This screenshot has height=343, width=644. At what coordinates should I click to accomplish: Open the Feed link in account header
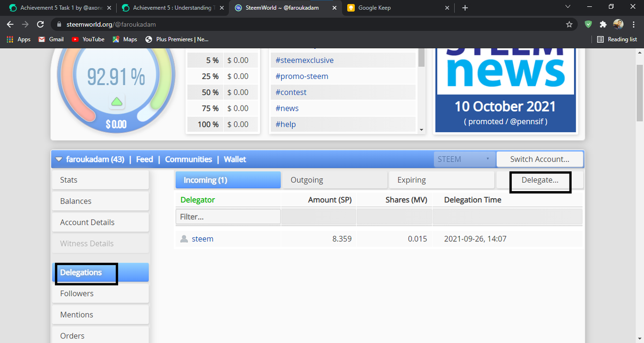click(144, 159)
